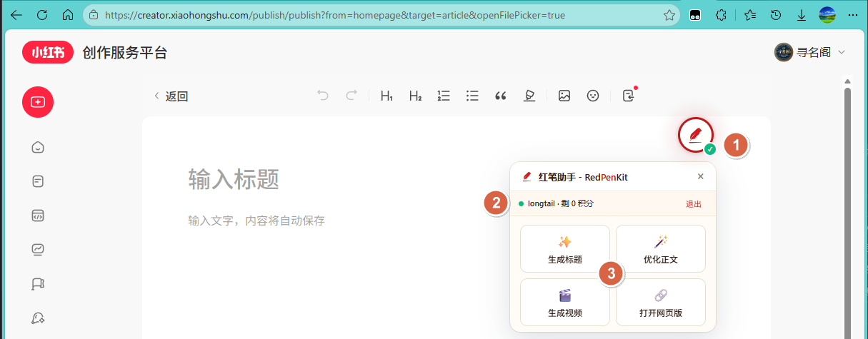Open the data analytics sidebar icon
The height and width of the screenshot is (339, 868).
click(x=38, y=250)
